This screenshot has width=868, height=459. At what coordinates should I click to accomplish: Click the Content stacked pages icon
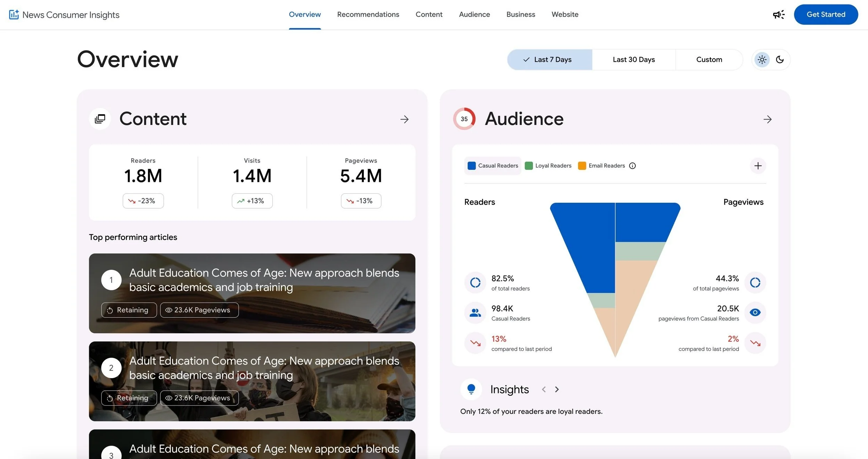pyautogui.click(x=100, y=119)
